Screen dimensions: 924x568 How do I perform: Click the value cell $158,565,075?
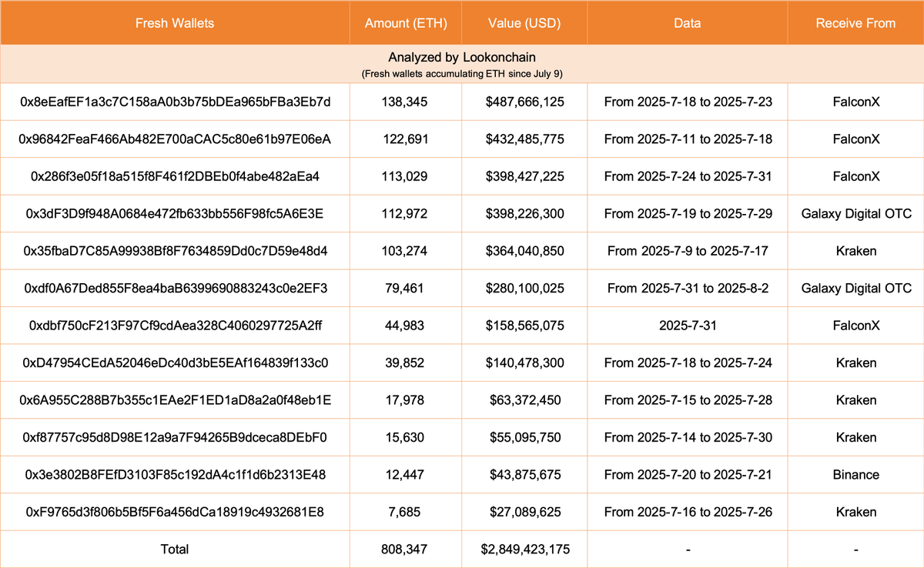click(524, 326)
